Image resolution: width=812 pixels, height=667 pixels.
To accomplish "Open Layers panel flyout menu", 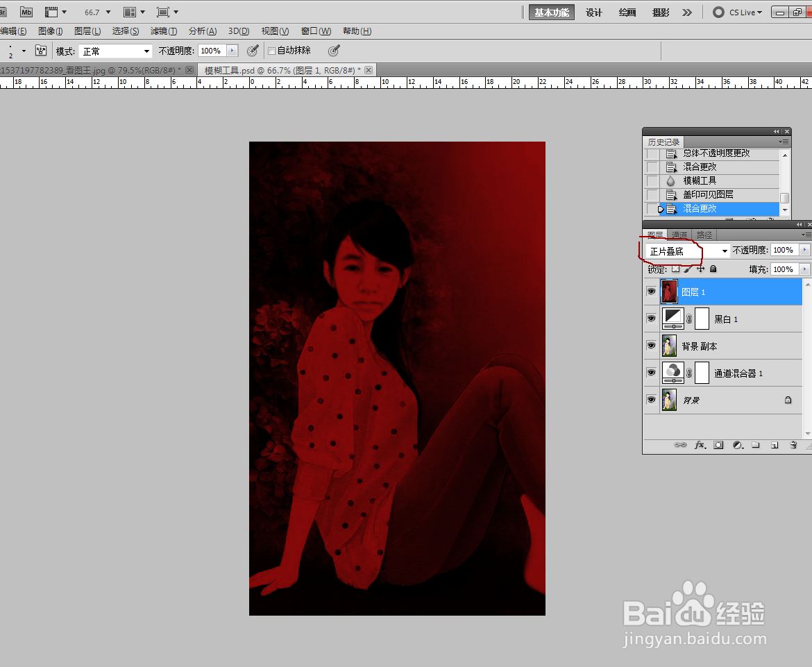I will [x=806, y=235].
